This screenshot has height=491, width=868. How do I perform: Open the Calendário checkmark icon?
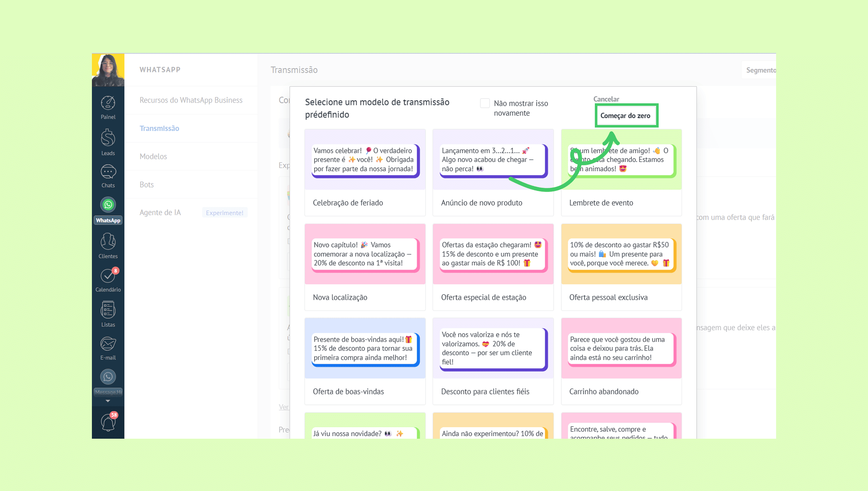[x=108, y=276]
